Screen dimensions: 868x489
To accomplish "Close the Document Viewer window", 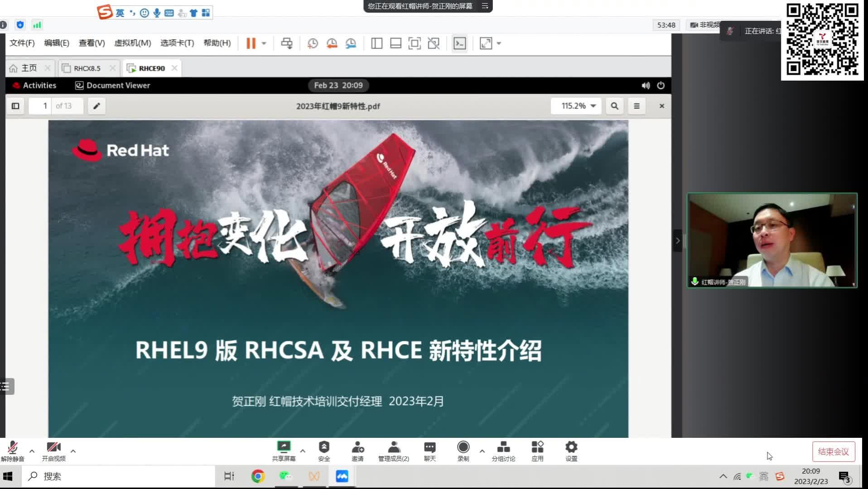I will 662,106.
